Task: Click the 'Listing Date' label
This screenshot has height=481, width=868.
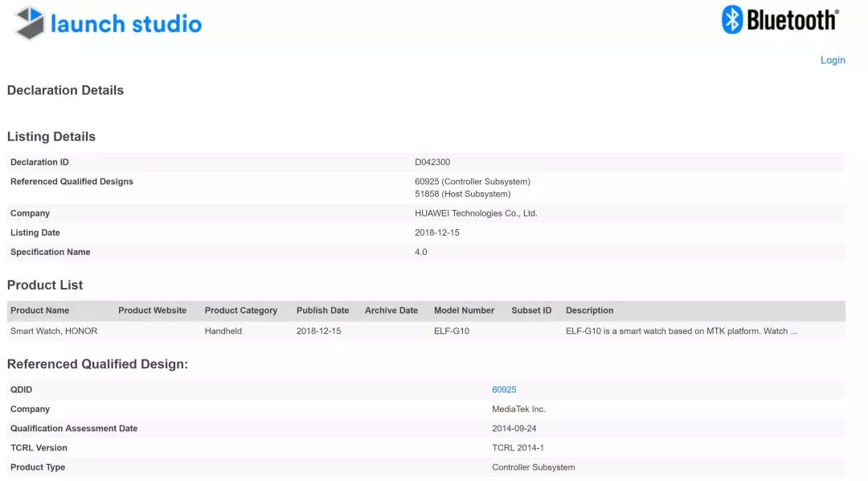Action: (x=35, y=232)
